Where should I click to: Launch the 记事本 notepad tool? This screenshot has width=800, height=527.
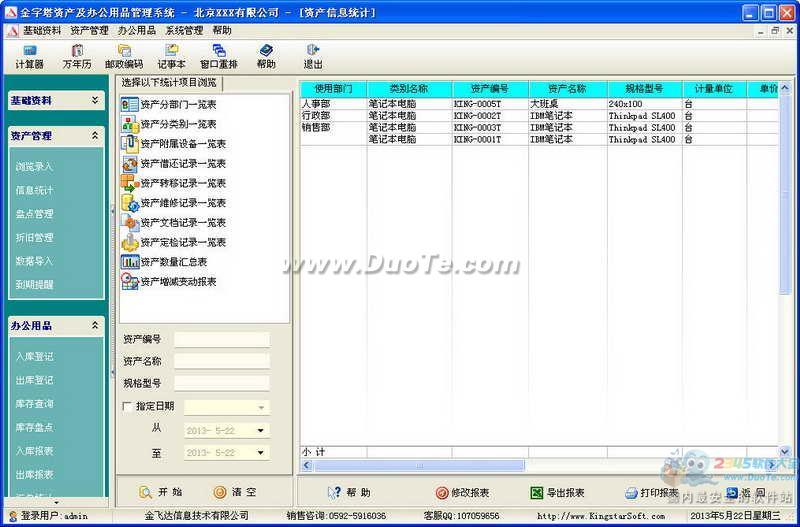click(x=171, y=57)
